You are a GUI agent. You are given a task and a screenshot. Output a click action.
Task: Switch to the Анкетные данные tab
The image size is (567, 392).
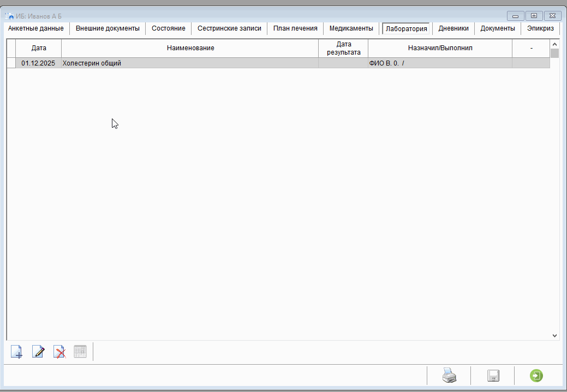click(36, 28)
